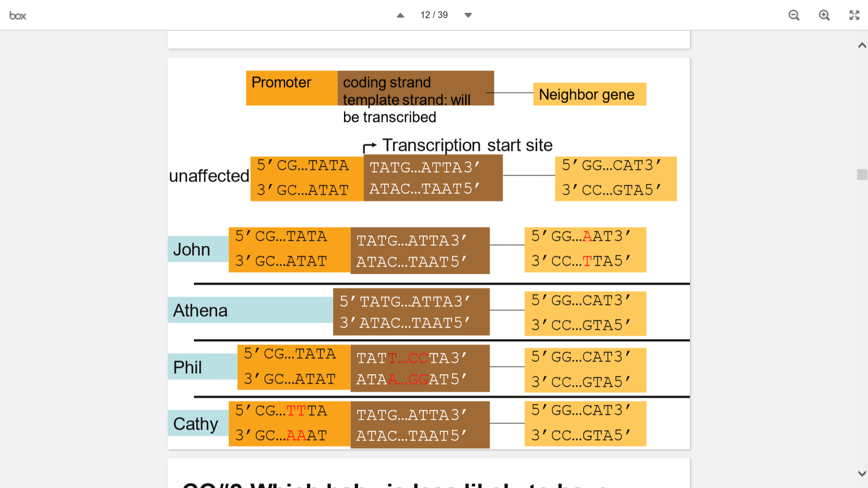
Task: Click Athena's 5'TATG...ATTA3' sequence
Action: point(405,301)
